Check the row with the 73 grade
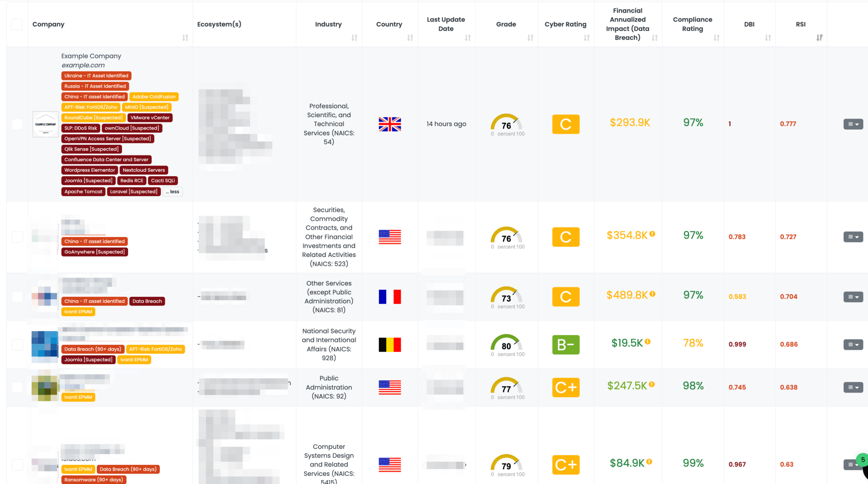Viewport: 868px width, 484px height. tap(17, 297)
